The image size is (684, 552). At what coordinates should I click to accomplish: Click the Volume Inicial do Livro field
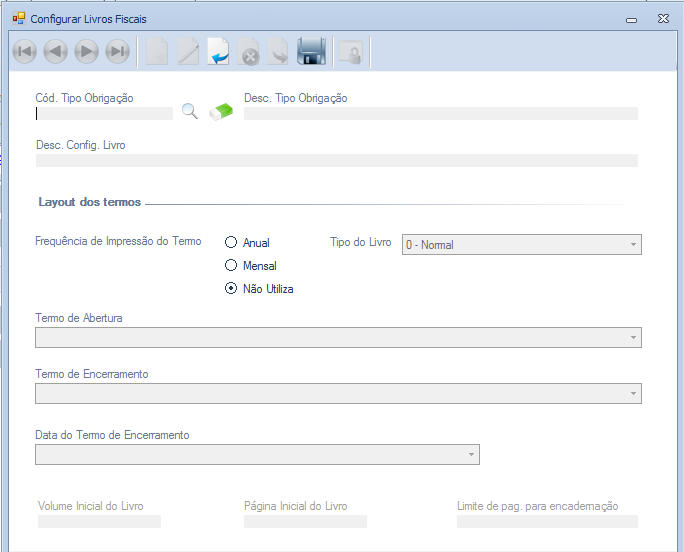[x=99, y=521]
